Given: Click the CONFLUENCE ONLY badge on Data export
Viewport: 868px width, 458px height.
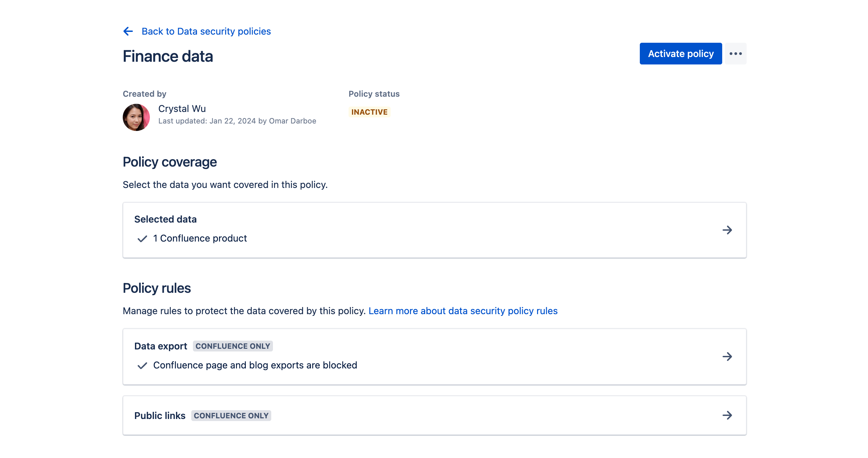Looking at the screenshot, I should click(233, 346).
